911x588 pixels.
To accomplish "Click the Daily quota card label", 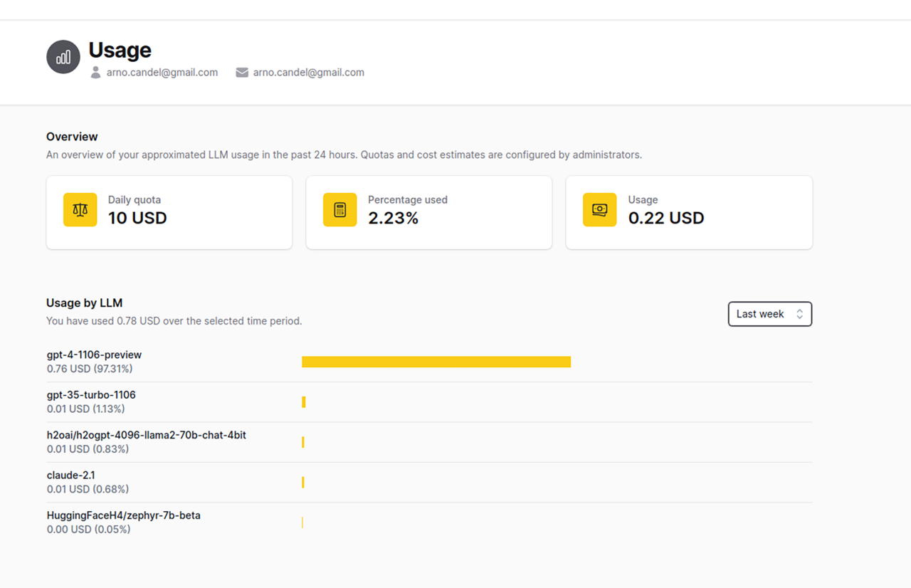I will point(135,200).
